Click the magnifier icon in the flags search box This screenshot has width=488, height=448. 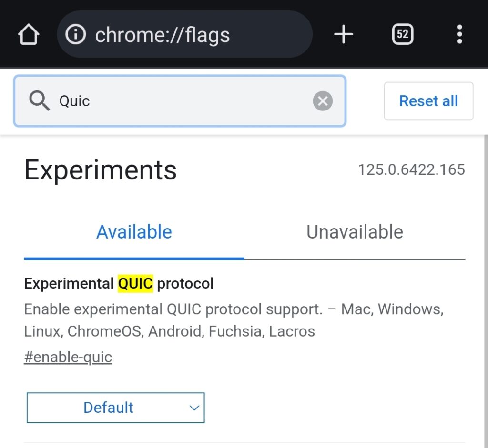[x=39, y=101]
